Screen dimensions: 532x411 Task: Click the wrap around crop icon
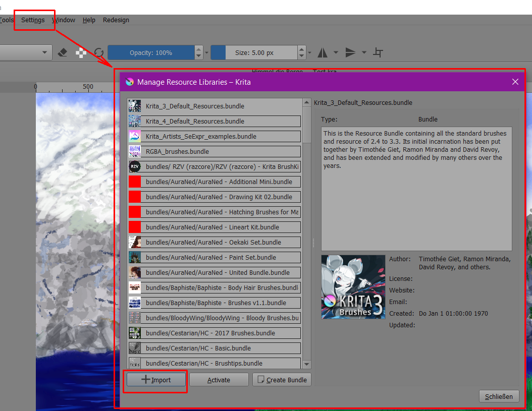pyautogui.click(x=378, y=52)
